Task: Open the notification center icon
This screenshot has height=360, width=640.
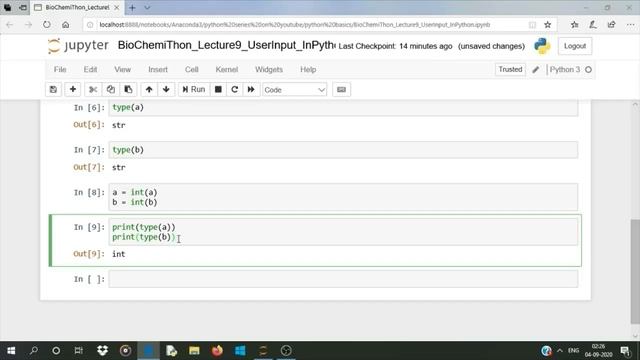Action: (625, 351)
